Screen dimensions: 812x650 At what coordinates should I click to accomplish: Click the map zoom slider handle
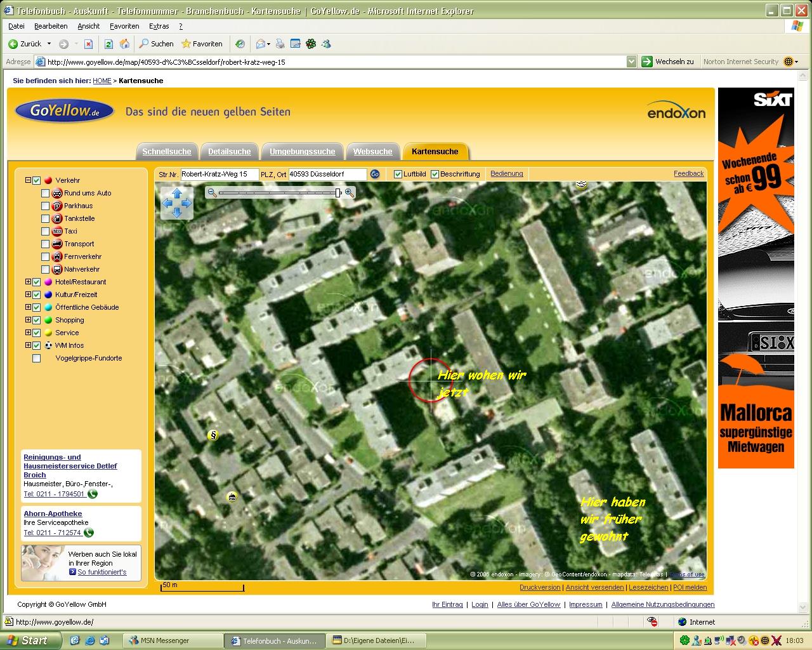pyautogui.click(x=338, y=192)
